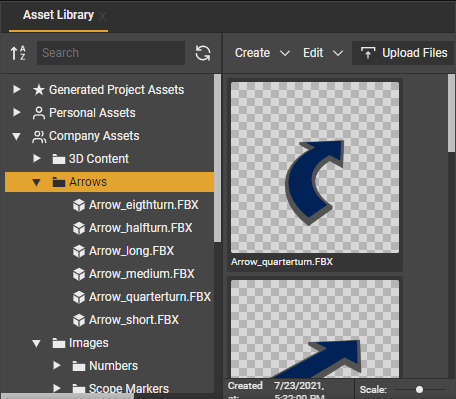Select the Asset Library tab
This screenshot has width=456, height=399.
tap(58, 15)
